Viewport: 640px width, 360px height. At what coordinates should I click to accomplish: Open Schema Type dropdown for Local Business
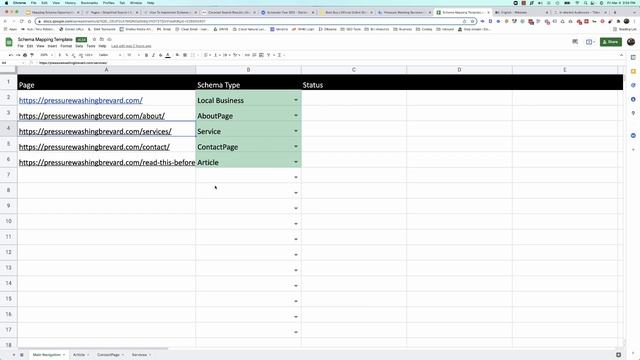tap(296, 100)
